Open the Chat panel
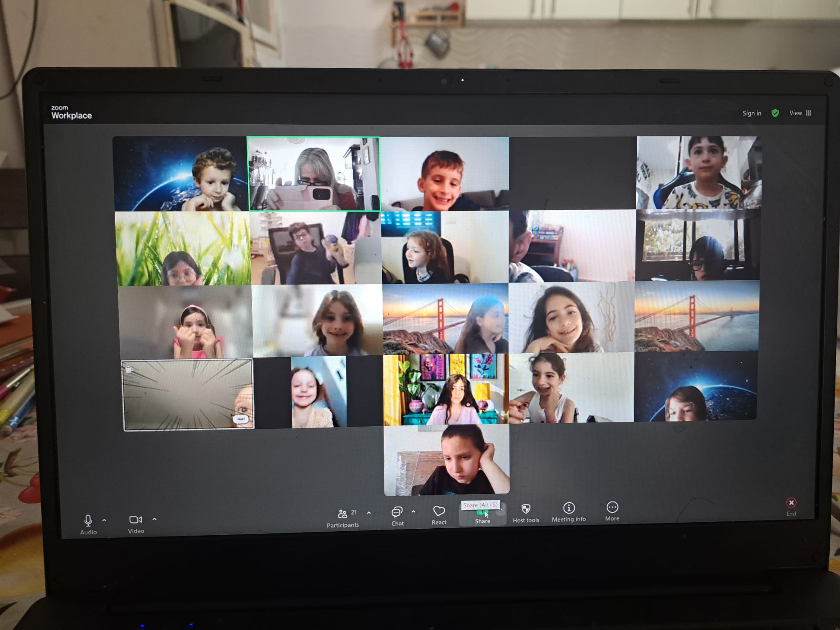This screenshot has height=630, width=840. point(397,512)
